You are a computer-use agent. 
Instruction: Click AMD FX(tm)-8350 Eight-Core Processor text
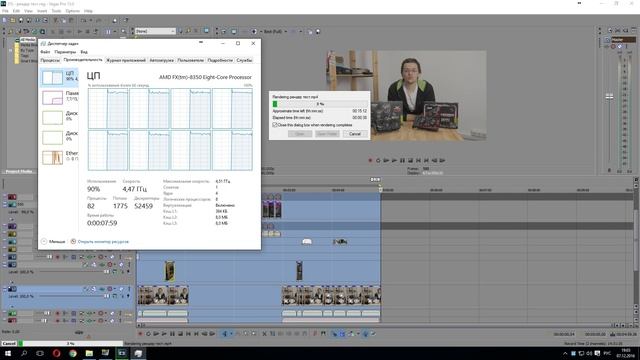click(x=205, y=77)
